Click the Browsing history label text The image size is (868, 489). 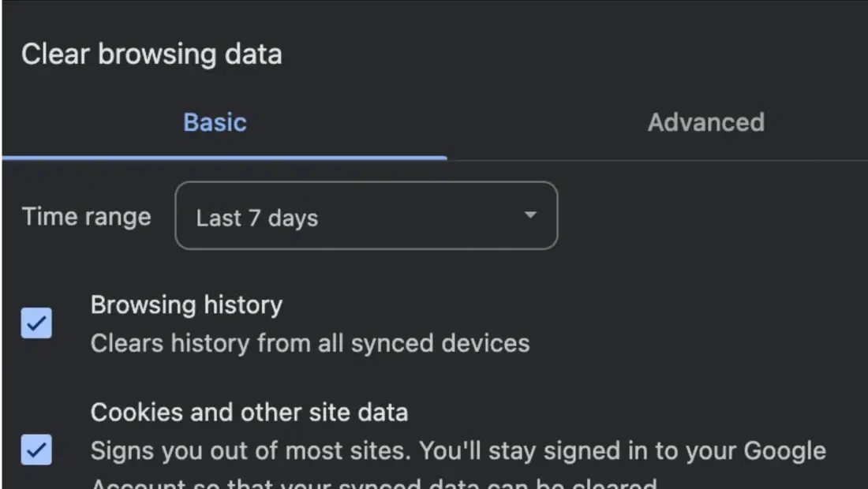(186, 305)
